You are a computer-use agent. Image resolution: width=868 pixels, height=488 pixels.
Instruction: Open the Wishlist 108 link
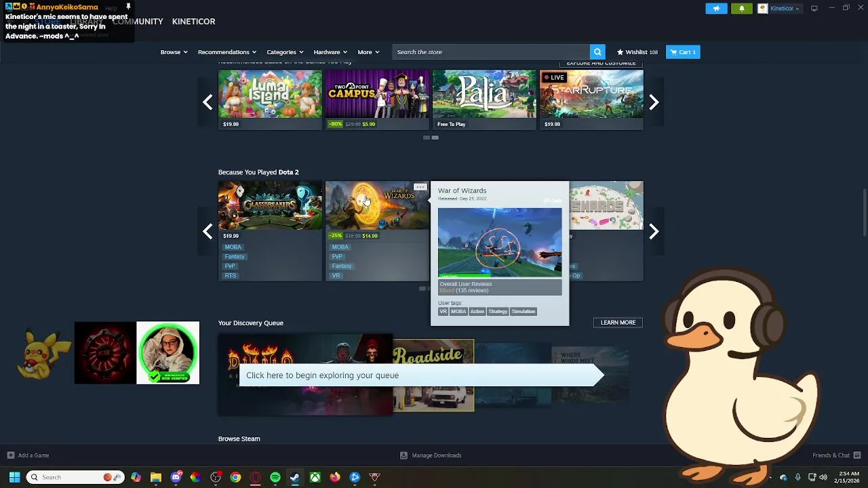(x=637, y=52)
